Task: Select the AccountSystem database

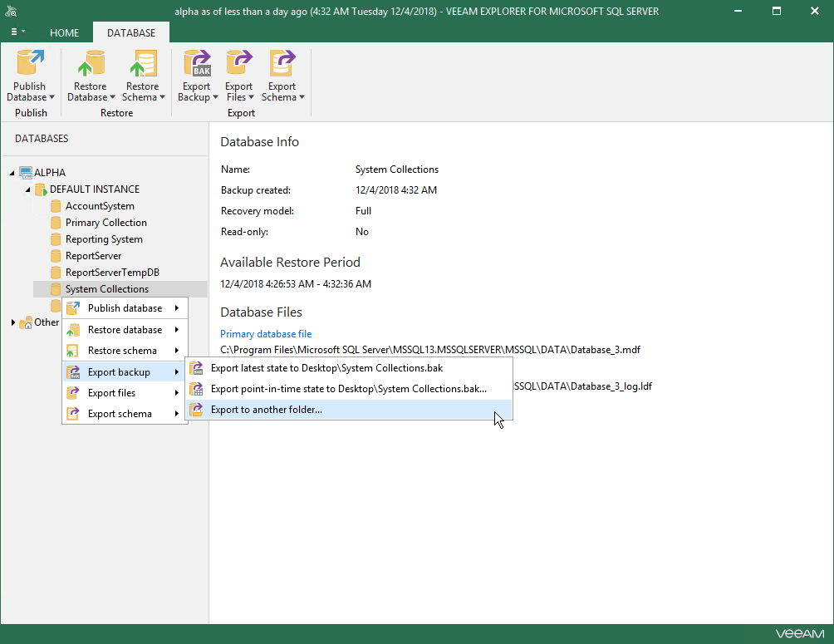Action: point(100,206)
